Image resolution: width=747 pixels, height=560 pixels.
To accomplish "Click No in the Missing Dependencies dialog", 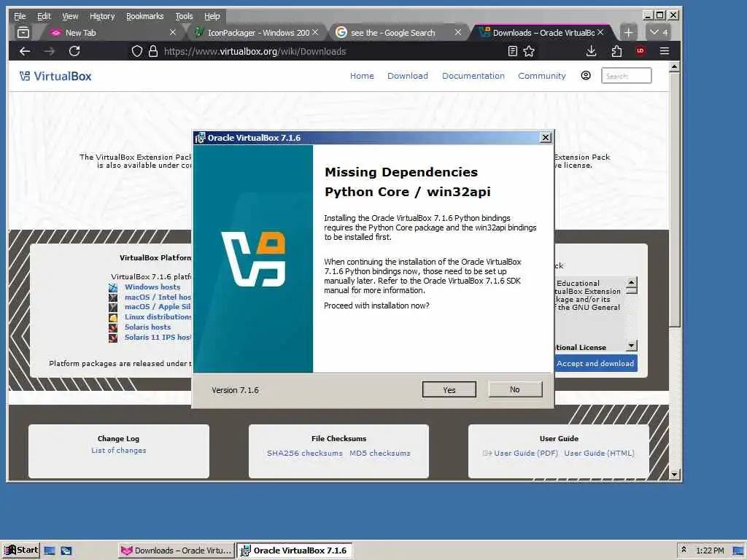I will tap(515, 389).
